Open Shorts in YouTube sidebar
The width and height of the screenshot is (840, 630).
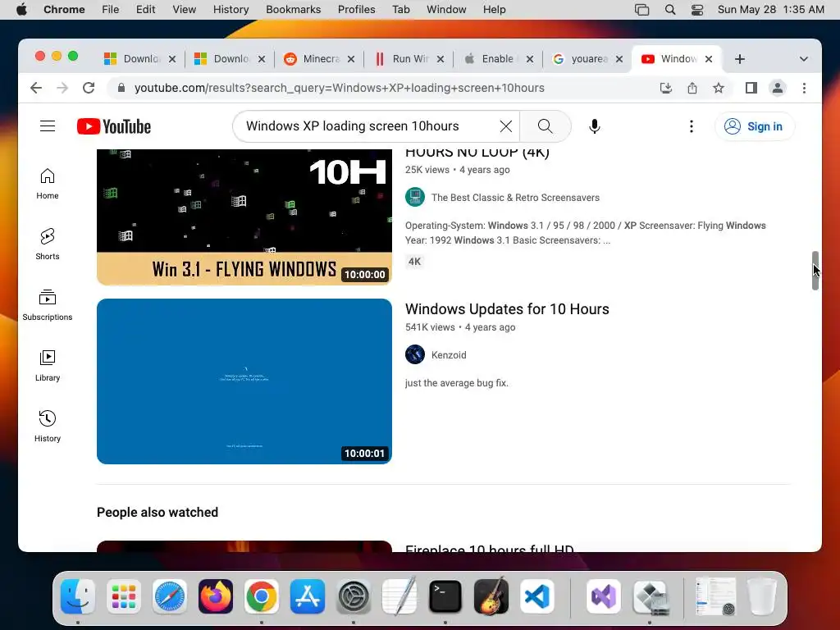coord(48,244)
